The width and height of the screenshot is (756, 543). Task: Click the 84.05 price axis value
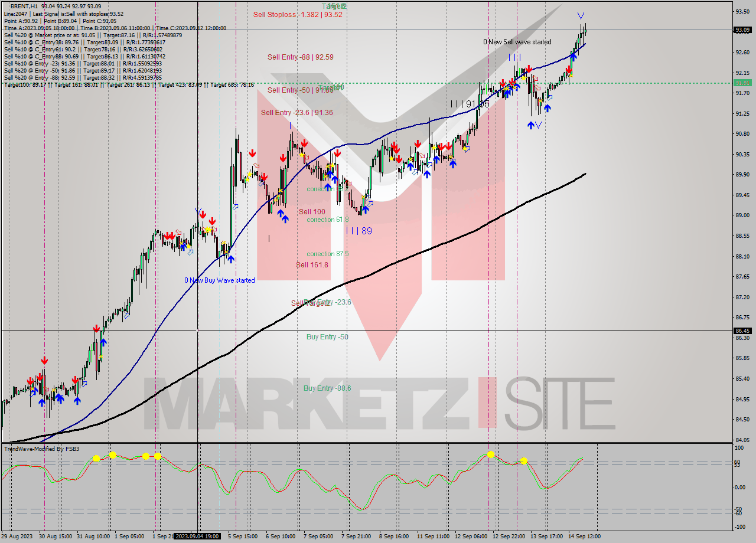742,440
